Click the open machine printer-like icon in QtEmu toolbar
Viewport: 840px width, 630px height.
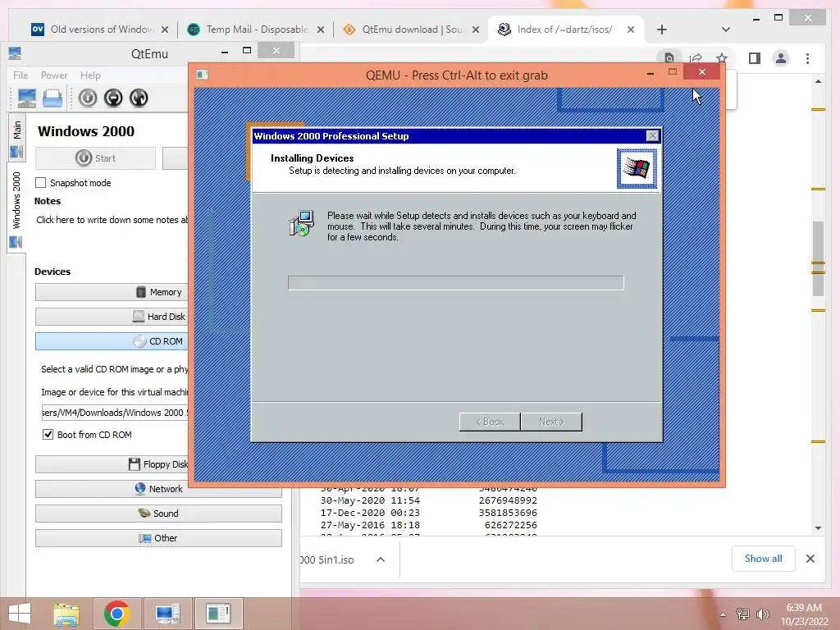tap(52, 98)
